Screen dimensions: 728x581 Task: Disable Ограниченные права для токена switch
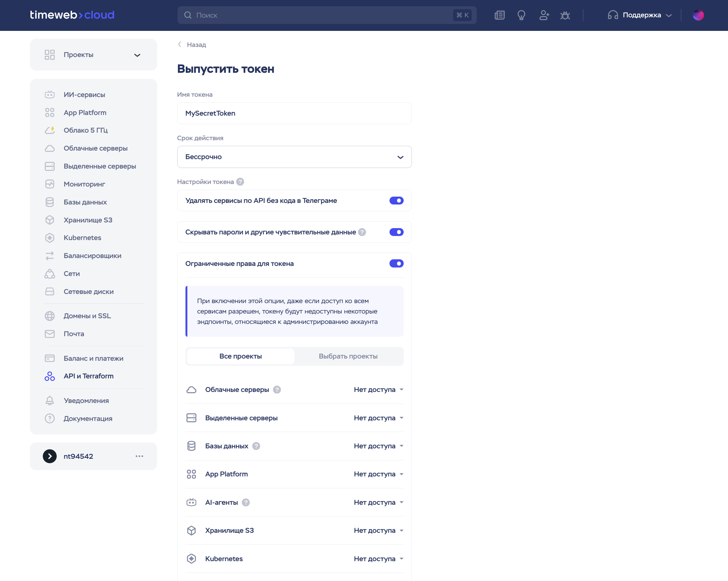click(x=396, y=263)
